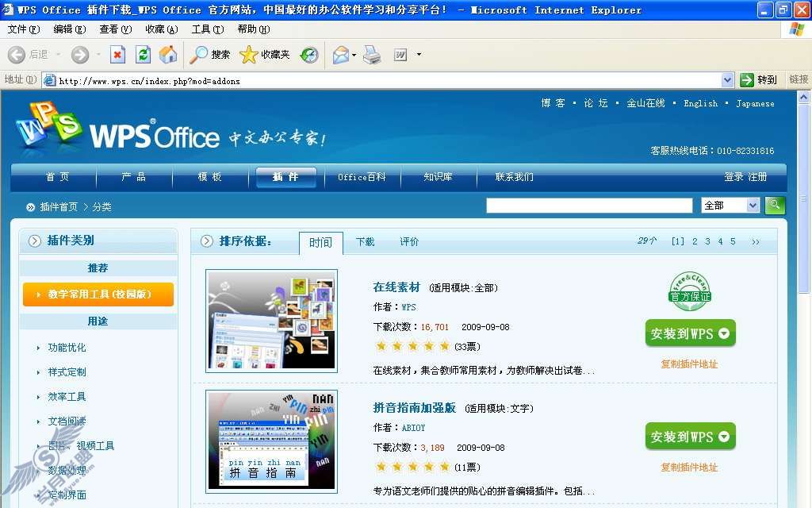Viewport: 812px width, 508px height.
Task: Open the 拼音指南加强版 plugin title link
Action: (x=415, y=408)
